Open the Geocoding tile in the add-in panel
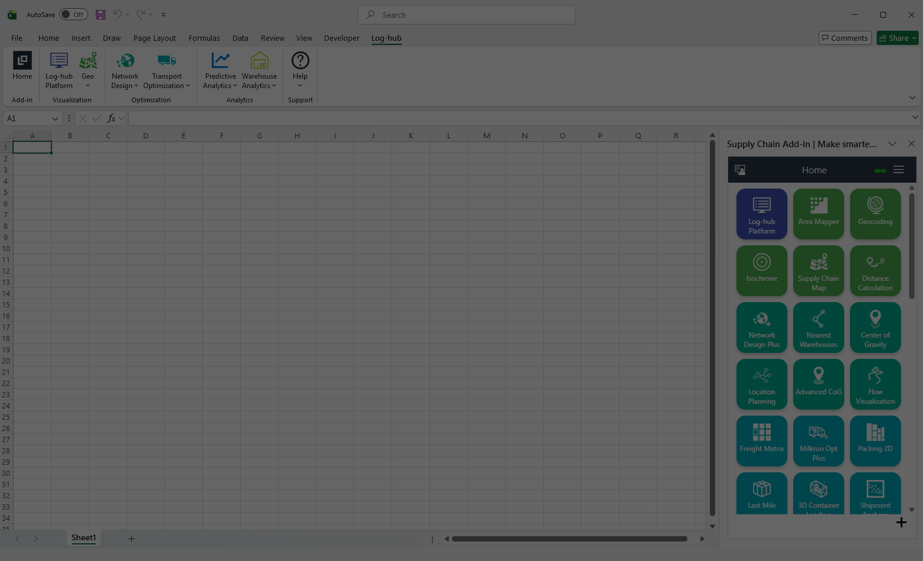 (875, 213)
